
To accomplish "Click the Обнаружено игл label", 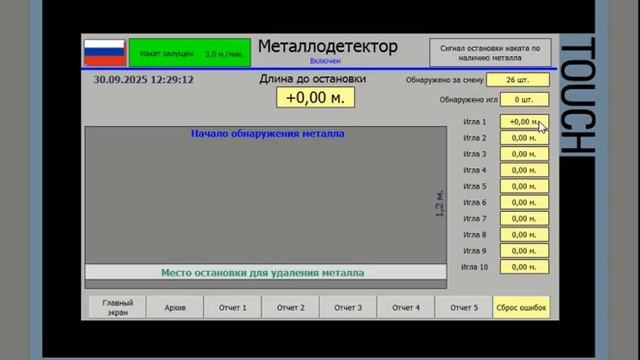I will pyautogui.click(x=469, y=100).
